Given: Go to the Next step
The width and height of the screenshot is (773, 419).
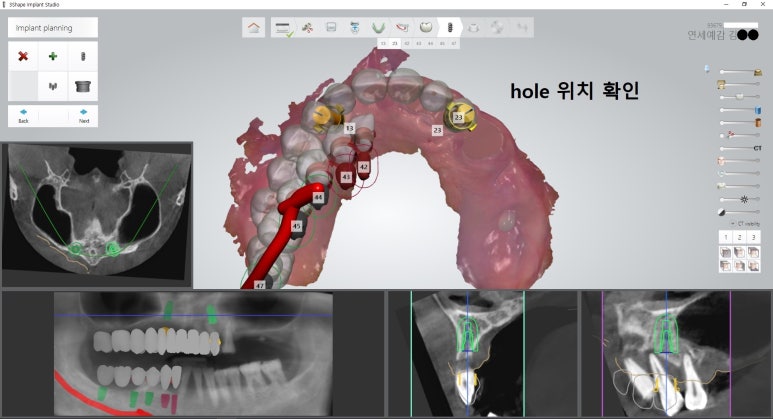Looking at the screenshot, I should click(x=84, y=116).
